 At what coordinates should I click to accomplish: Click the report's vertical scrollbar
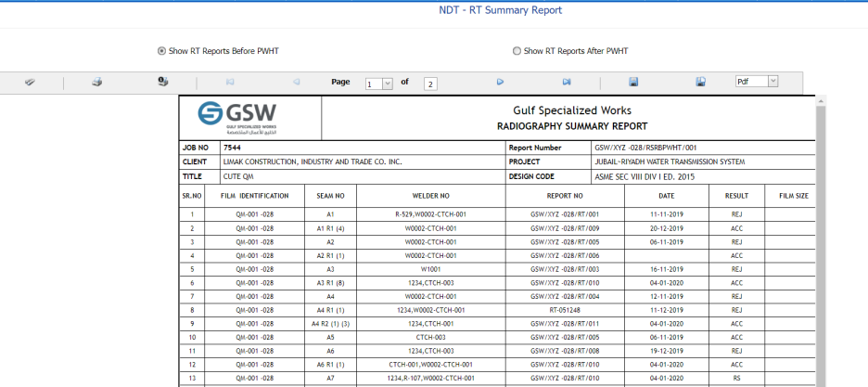[x=820, y=241]
